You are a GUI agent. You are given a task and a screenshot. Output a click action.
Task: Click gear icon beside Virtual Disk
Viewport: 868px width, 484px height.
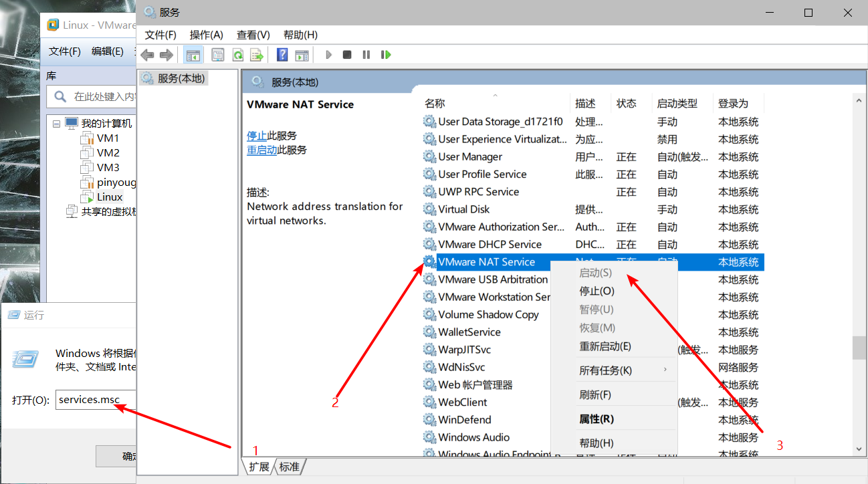pyautogui.click(x=429, y=209)
